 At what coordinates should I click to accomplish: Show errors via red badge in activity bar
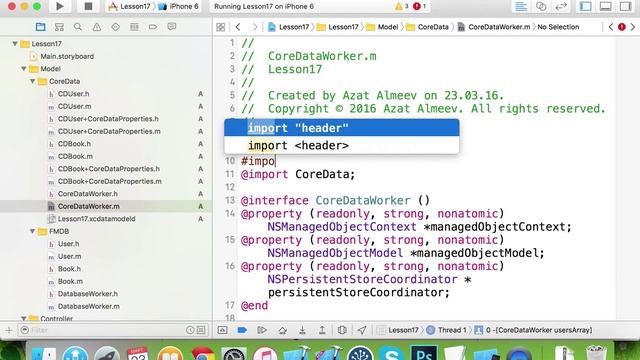click(x=420, y=7)
